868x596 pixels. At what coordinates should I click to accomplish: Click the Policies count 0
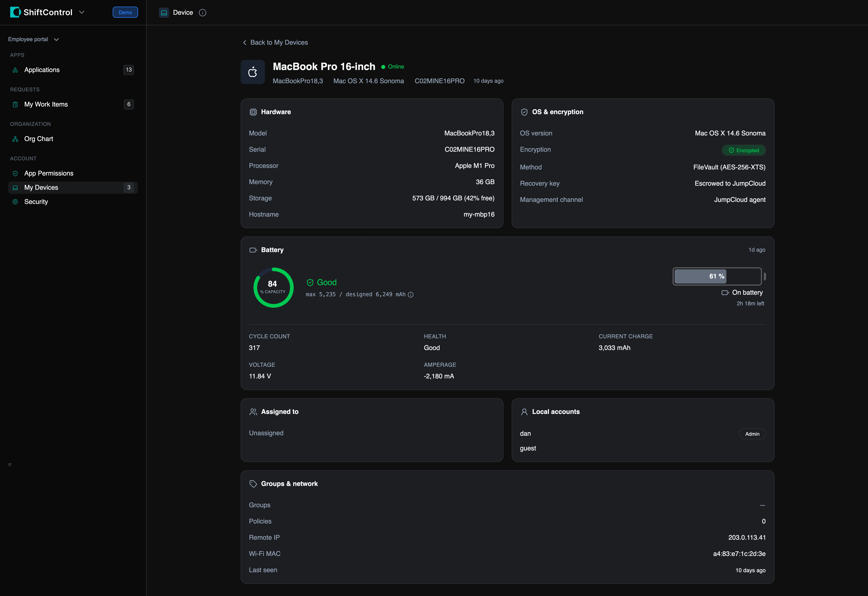point(763,521)
